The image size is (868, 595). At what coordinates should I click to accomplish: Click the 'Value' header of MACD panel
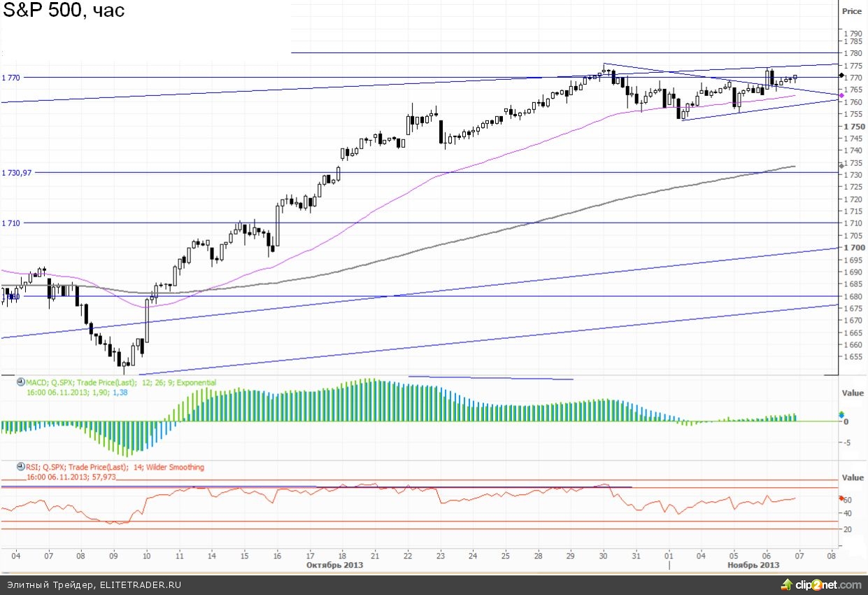853,393
